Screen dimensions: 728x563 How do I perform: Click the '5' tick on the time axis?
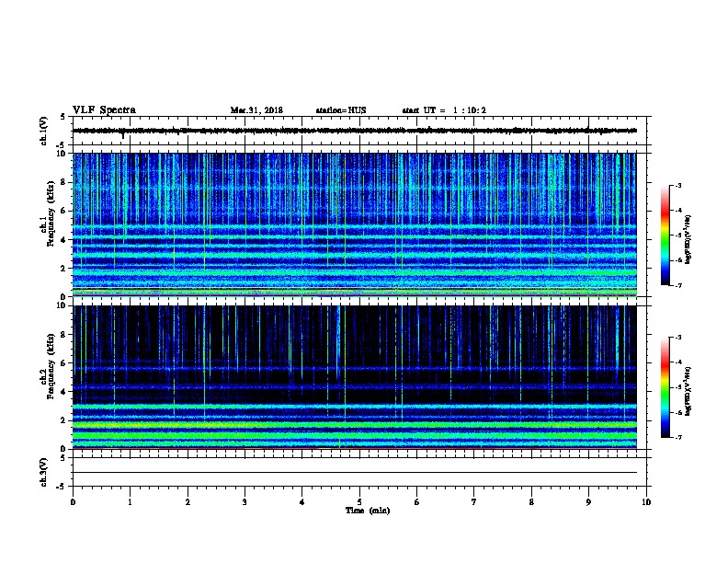click(359, 502)
